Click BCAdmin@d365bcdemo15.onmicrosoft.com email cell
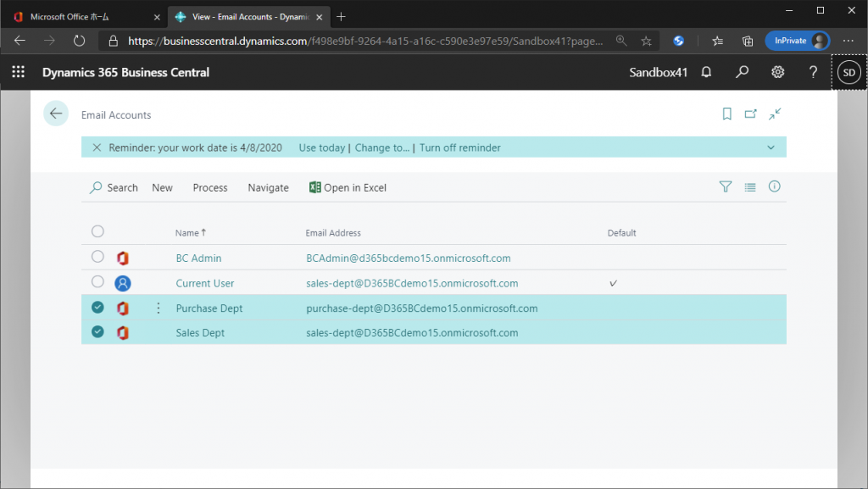Viewport: 868px width, 489px height. (409, 258)
